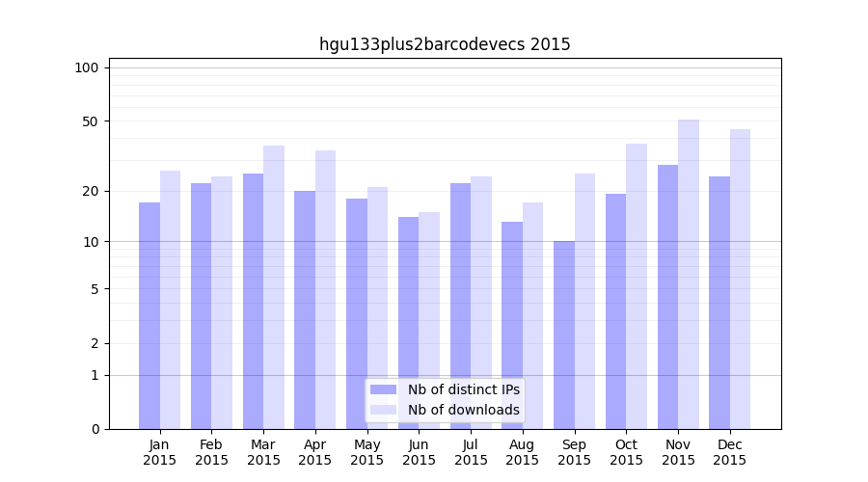Select the Apr 2015 downloads bar
Screen dimensions: 868x482
pyautogui.click(x=325, y=289)
